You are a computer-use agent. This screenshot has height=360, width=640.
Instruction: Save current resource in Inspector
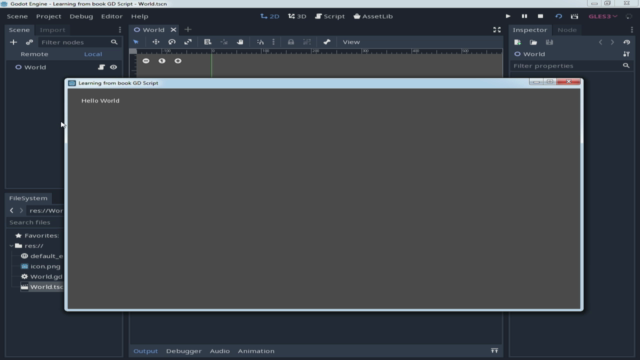click(x=549, y=42)
